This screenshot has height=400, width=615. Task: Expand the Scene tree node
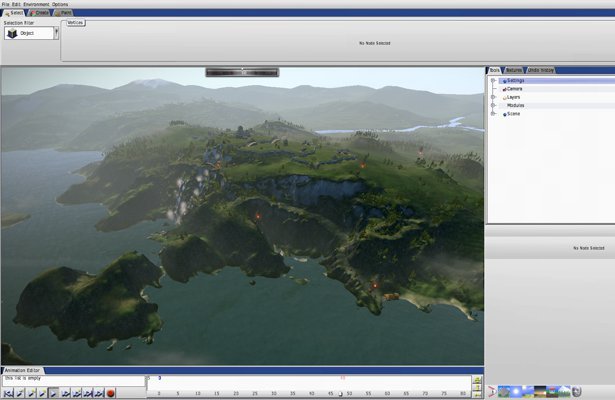point(493,113)
